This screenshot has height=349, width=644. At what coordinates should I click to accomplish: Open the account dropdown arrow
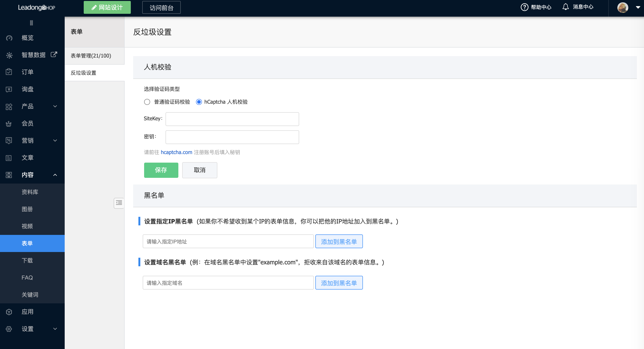(x=638, y=8)
